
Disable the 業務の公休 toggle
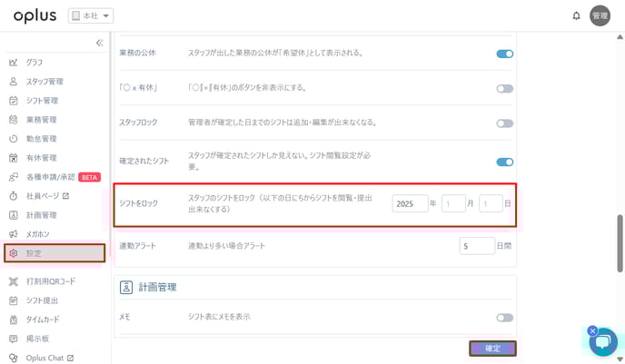click(505, 54)
